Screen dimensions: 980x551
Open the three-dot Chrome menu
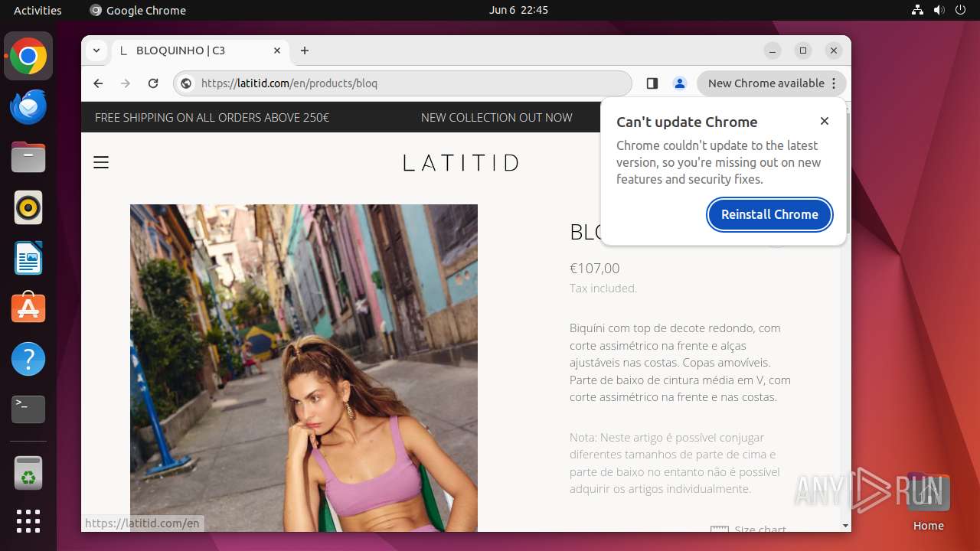(x=834, y=83)
